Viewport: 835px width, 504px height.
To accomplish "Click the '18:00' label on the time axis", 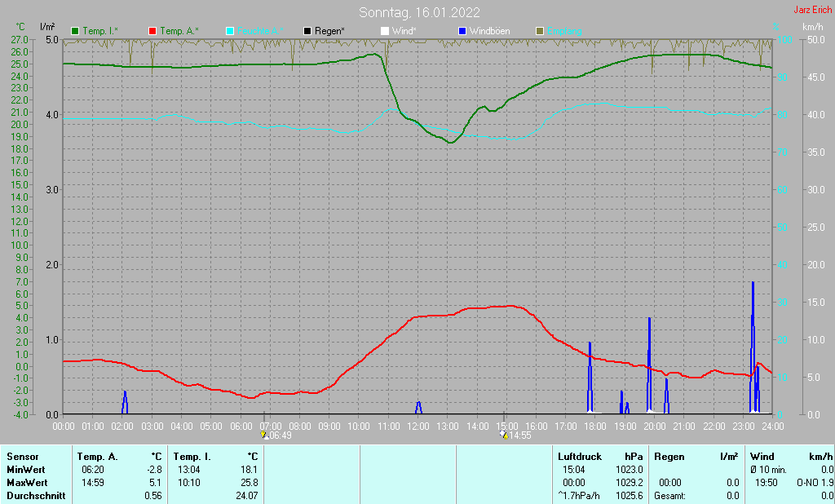I will tap(595, 427).
